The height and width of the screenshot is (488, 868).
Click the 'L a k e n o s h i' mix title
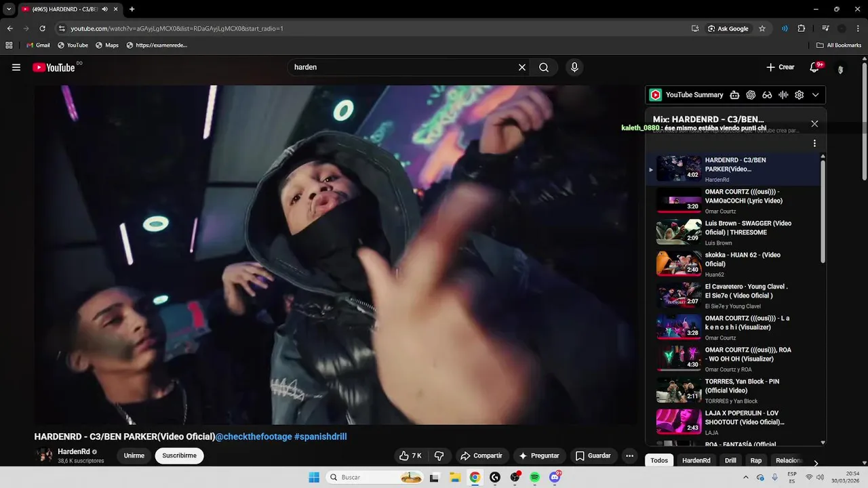747,323
